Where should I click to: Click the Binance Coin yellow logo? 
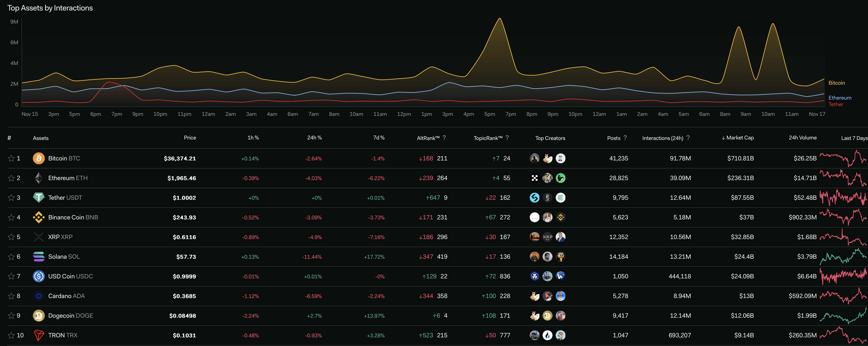38,217
